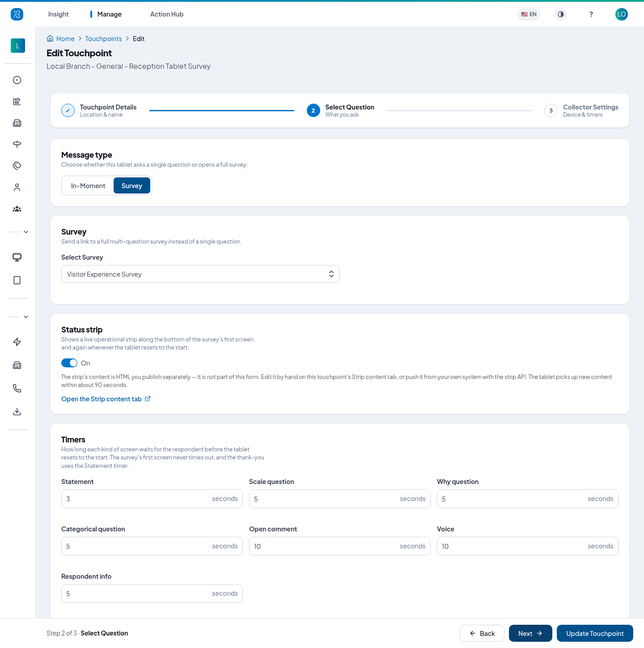Click the app logo icon in header

17,14
